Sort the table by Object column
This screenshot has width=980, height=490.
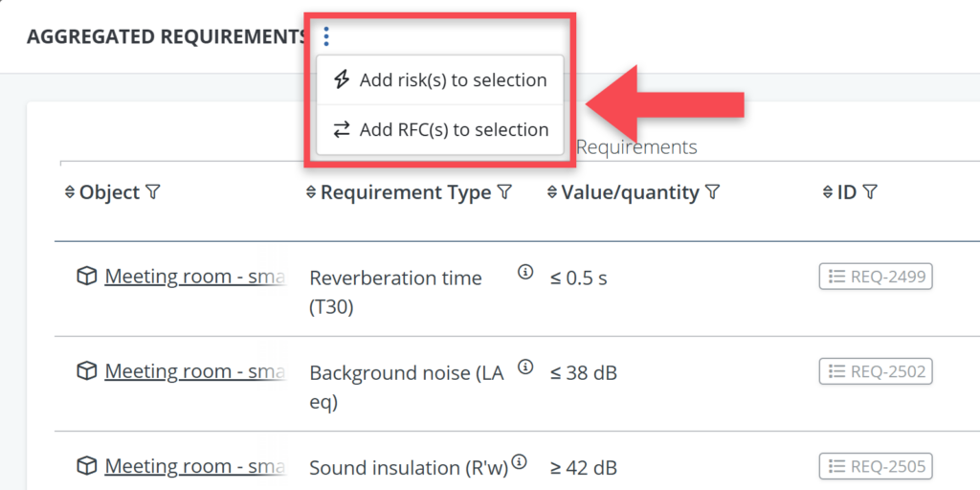pyautogui.click(x=69, y=192)
